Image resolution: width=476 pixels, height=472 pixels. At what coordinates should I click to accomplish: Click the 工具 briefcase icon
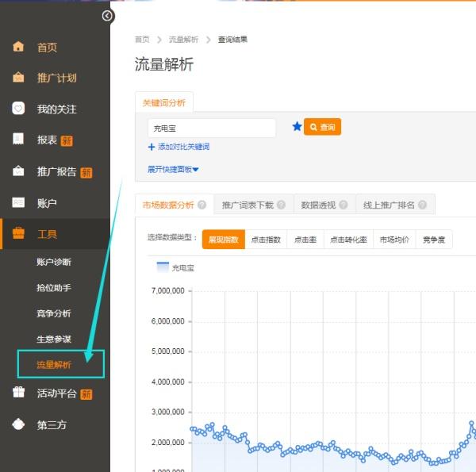pos(18,233)
